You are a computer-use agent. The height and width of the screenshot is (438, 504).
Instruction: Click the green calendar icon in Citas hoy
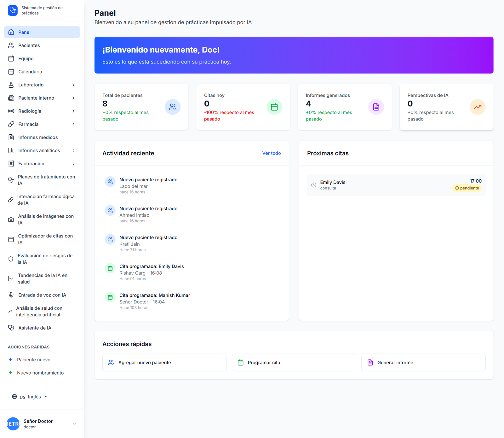[x=274, y=107]
